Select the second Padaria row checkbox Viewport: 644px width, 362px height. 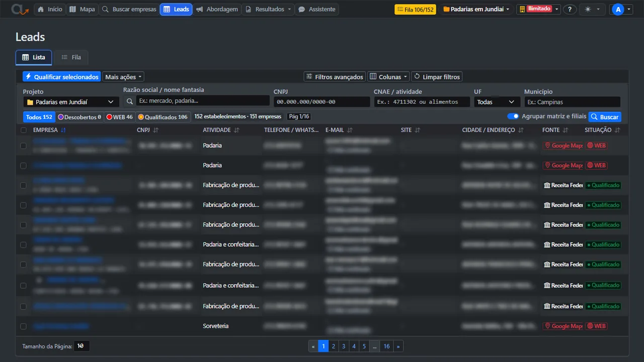(x=23, y=165)
